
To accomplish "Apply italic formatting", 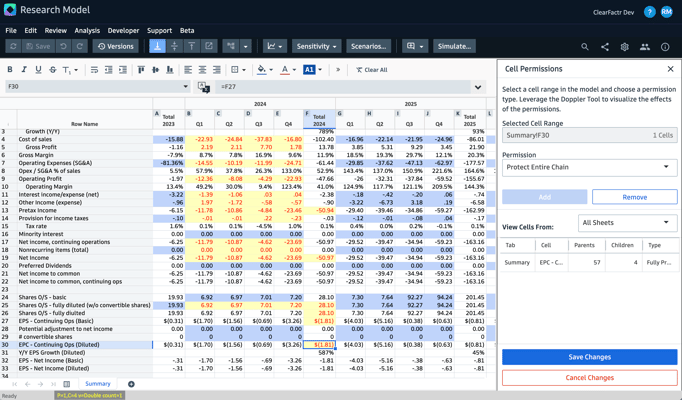I will pos(24,70).
